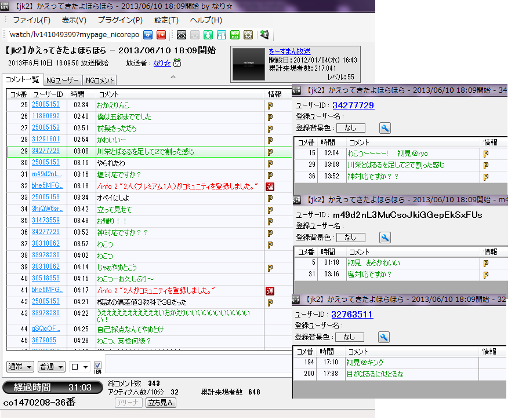
Task: Switch to the NGコメント tab
Action: click(x=100, y=81)
